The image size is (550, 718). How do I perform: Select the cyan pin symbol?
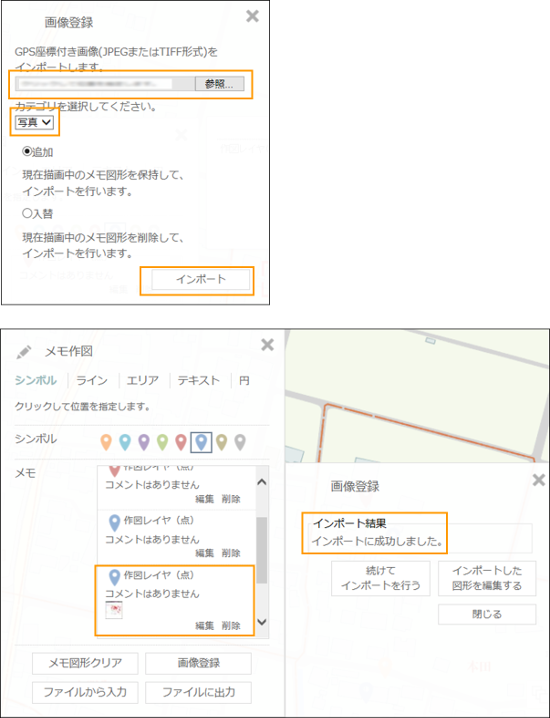125,442
